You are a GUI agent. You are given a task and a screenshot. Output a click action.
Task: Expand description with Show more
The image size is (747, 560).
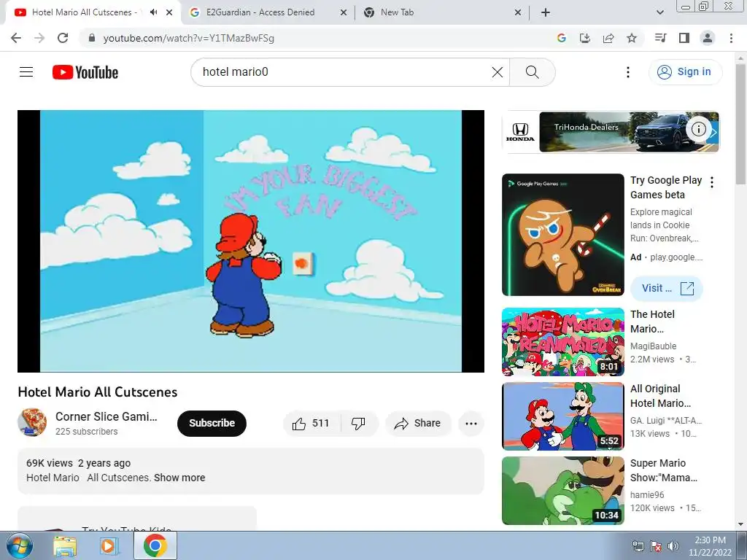179,478
